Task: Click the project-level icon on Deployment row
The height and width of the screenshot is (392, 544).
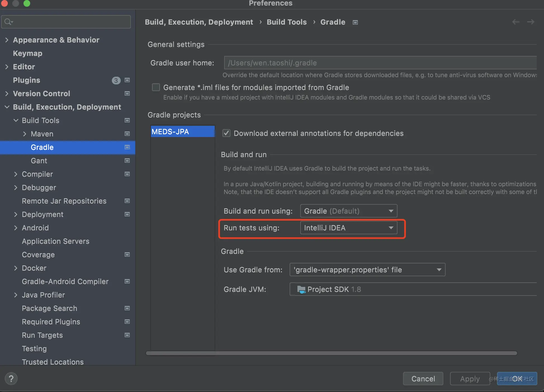Action: click(x=127, y=214)
